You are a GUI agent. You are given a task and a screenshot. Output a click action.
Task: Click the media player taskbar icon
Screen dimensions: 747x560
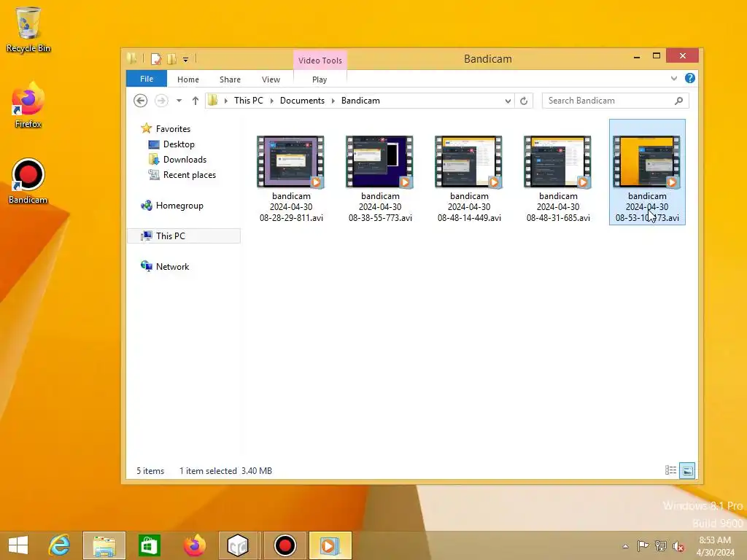click(x=330, y=545)
